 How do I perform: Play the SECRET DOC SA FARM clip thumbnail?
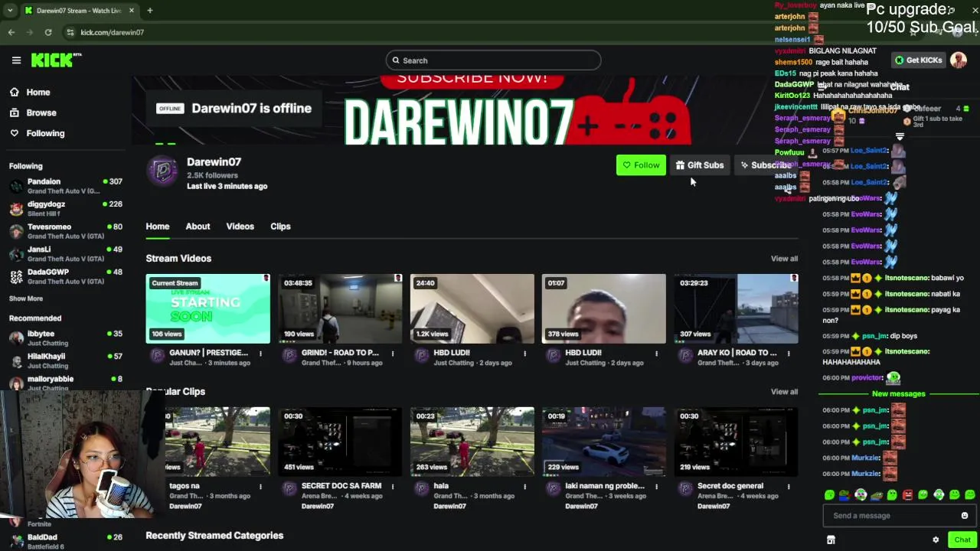pos(340,442)
